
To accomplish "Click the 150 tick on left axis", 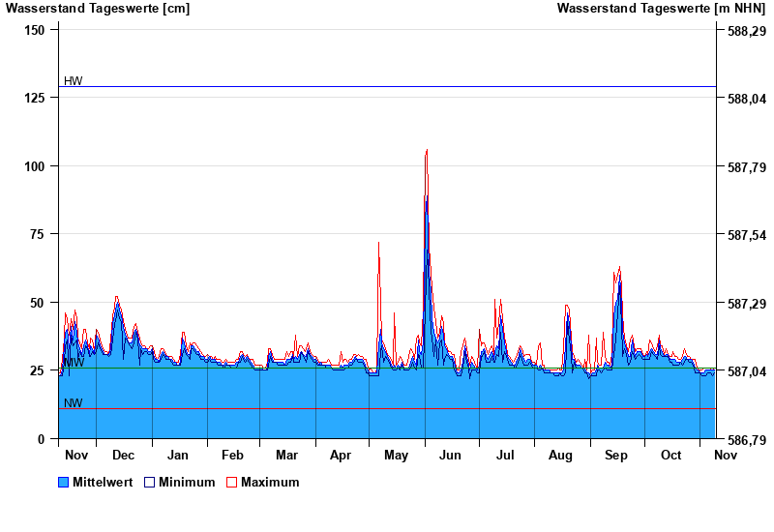I will [x=34, y=30].
